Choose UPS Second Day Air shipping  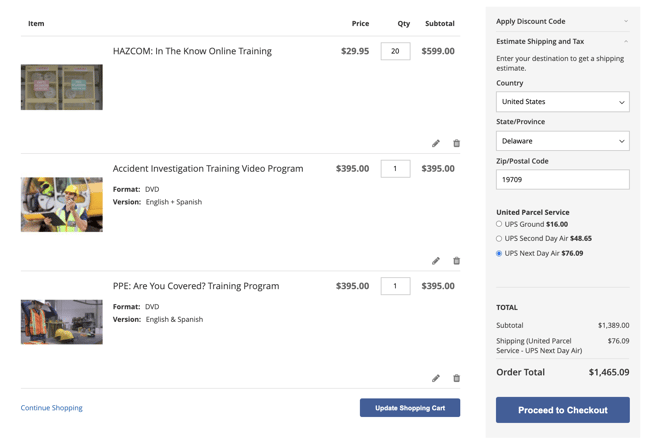point(499,239)
